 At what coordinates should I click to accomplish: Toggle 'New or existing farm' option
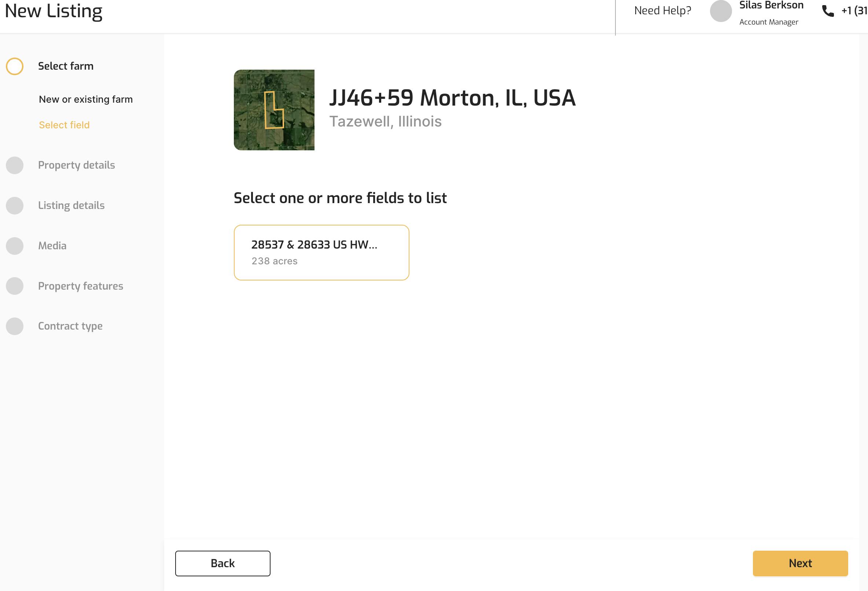pos(86,99)
